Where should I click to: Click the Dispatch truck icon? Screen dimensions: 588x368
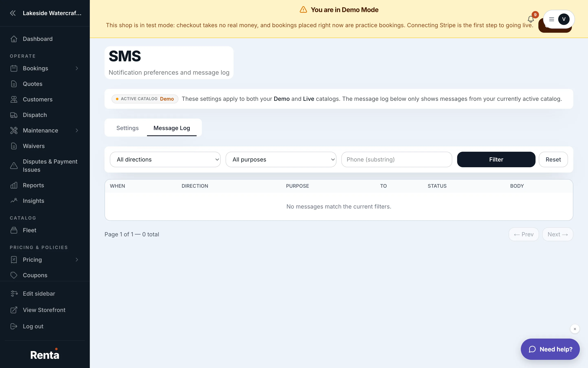pos(14,115)
